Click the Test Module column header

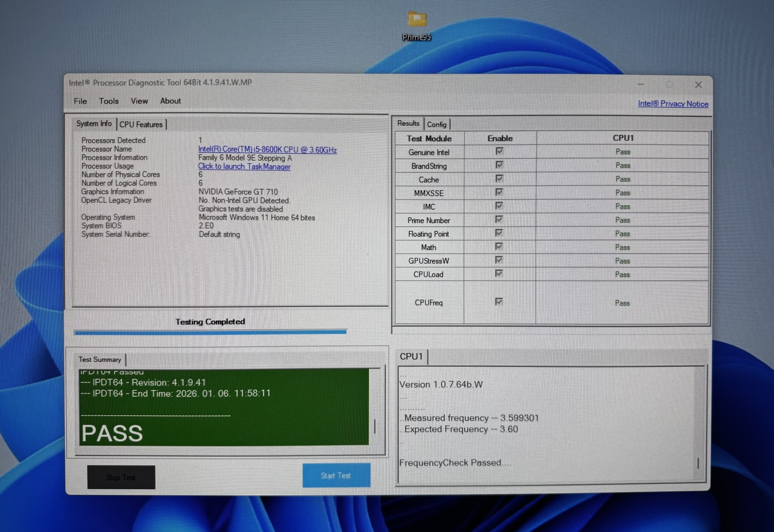pyautogui.click(x=429, y=139)
